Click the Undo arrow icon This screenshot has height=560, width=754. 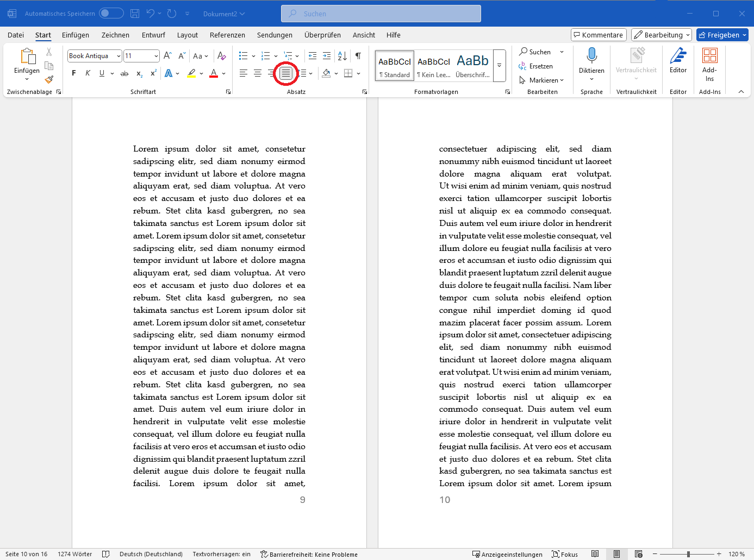pos(151,14)
